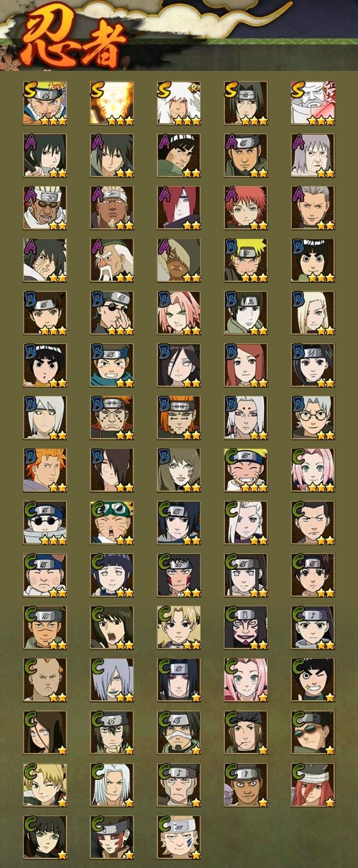Select C-rank red-haired Tayuya portrait
Image resolution: width=358 pixels, height=868 pixels.
pos(313,785)
